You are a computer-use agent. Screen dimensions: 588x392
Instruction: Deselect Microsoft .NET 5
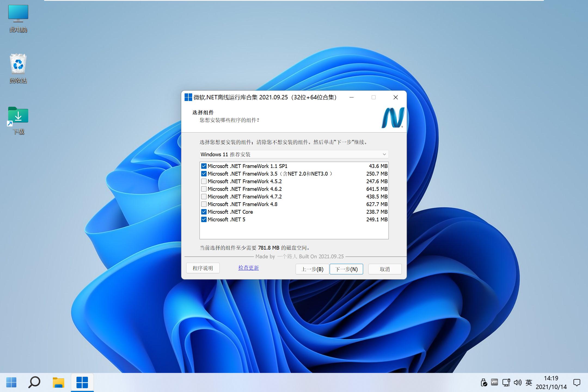tap(204, 219)
